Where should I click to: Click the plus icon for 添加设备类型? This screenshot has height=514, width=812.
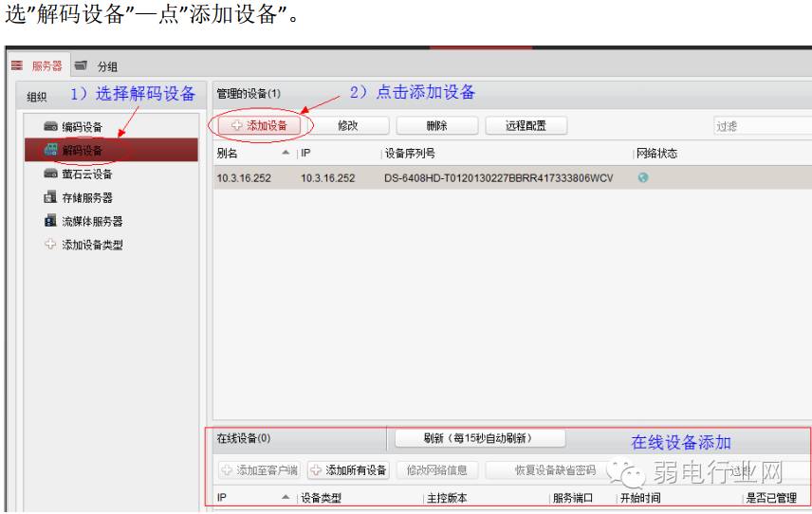[50, 245]
